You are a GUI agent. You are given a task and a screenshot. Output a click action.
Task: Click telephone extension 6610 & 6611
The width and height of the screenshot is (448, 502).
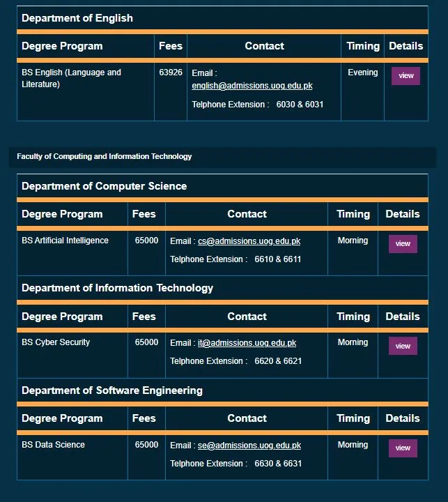pyautogui.click(x=278, y=259)
